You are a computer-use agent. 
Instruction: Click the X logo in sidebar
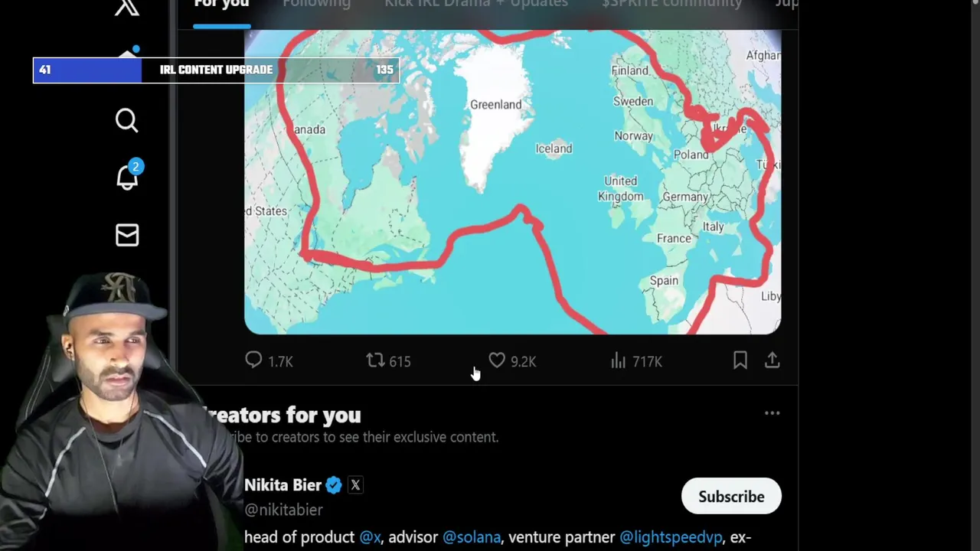[x=127, y=7]
